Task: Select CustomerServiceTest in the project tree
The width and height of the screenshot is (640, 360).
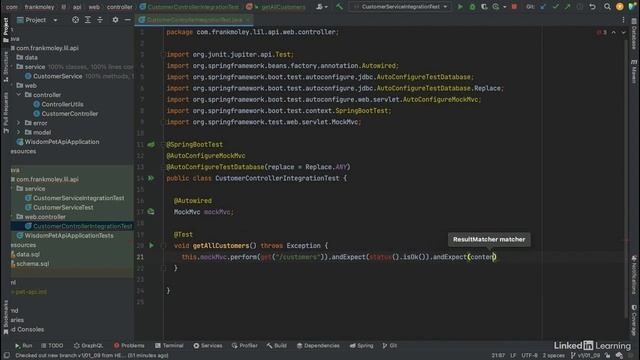Action: click(59, 207)
